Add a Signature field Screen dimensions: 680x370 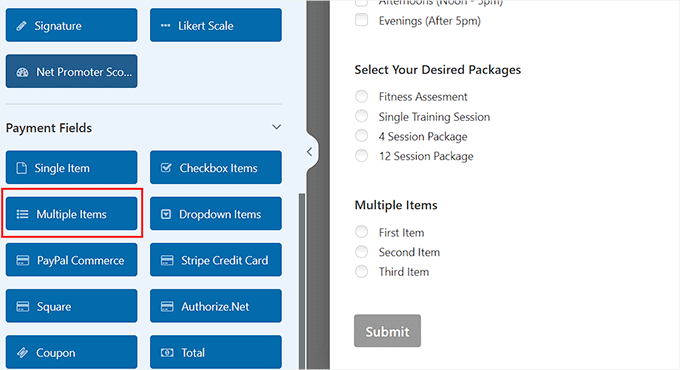tap(72, 26)
